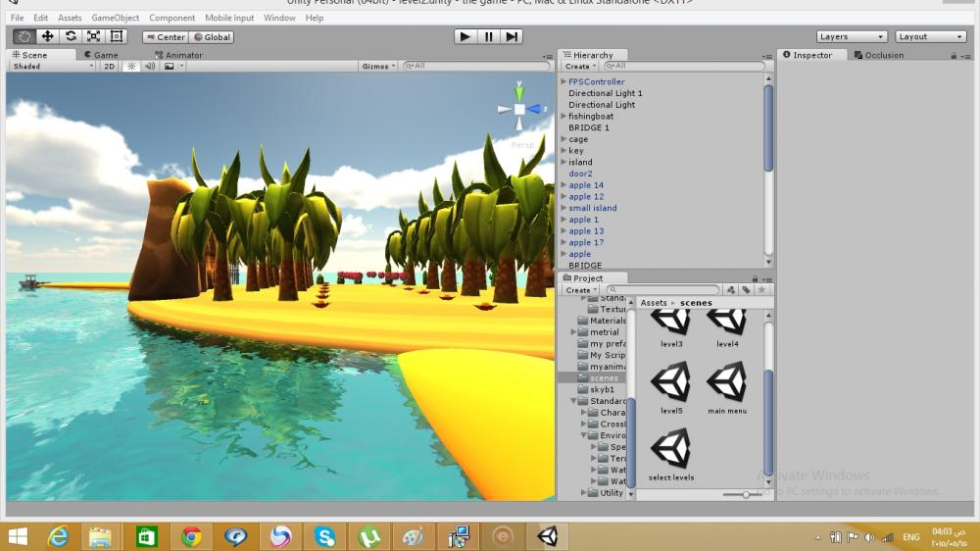The height and width of the screenshot is (551, 980).
Task: Open the Assets menu
Action: tap(70, 18)
